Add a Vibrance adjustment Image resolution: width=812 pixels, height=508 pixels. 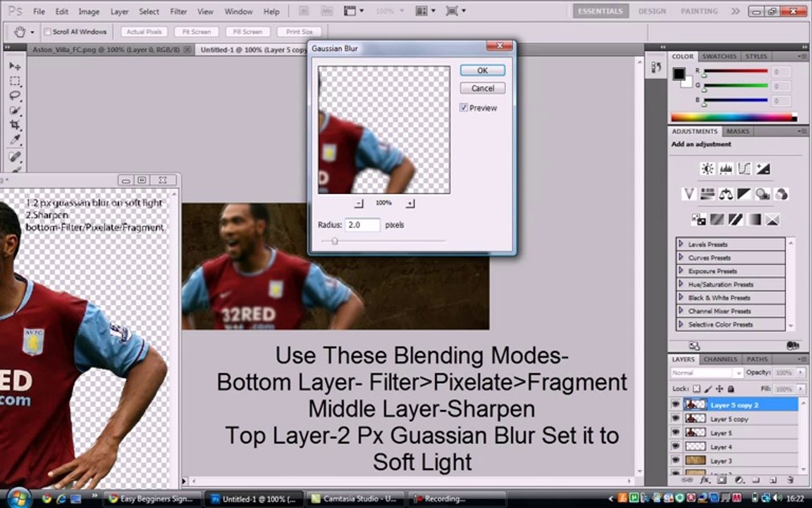tap(689, 194)
